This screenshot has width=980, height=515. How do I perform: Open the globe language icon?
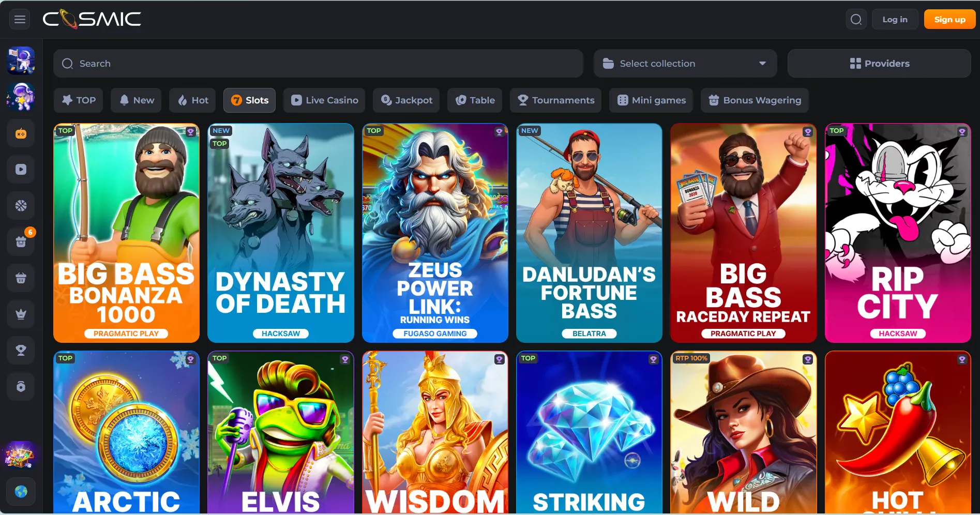click(x=21, y=491)
